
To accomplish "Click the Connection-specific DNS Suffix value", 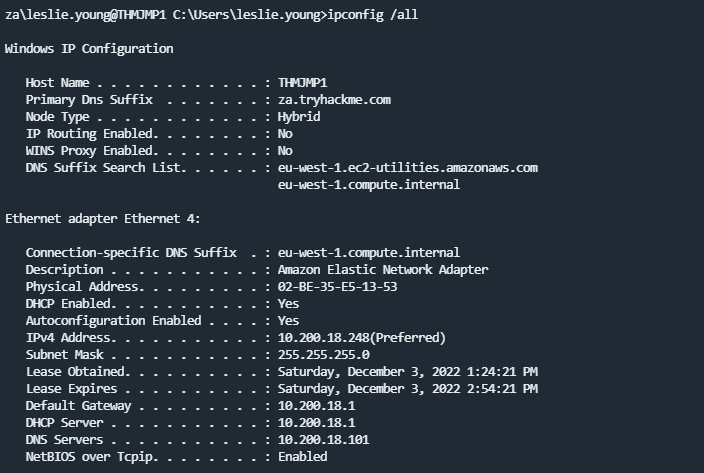I will click(x=369, y=253).
